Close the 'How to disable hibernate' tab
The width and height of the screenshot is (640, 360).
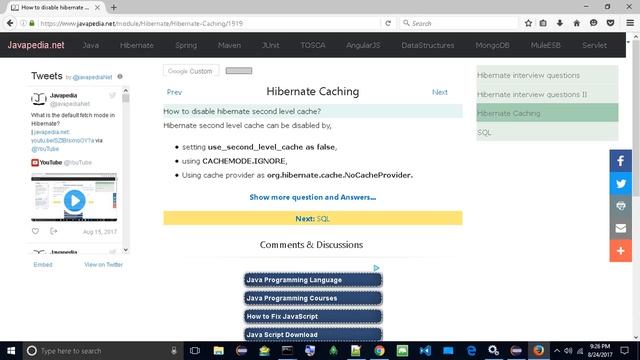97,7
